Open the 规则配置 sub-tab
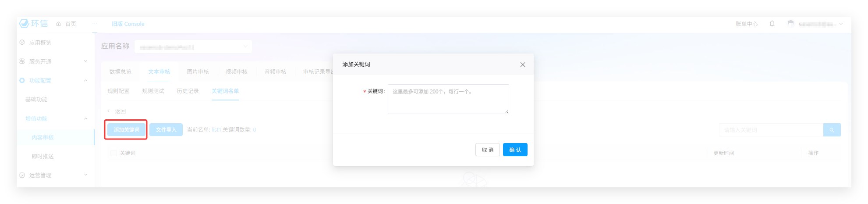Viewport: 868px width, 204px height. pyautogui.click(x=118, y=91)
